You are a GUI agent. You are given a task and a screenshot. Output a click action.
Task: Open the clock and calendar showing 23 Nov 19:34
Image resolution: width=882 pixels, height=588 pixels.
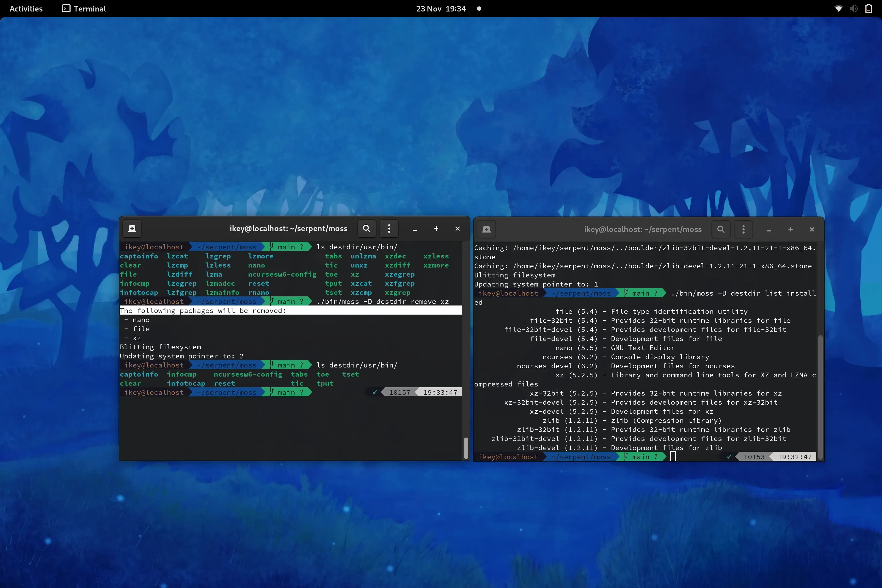pyautogui.click(x=441, y=9)
